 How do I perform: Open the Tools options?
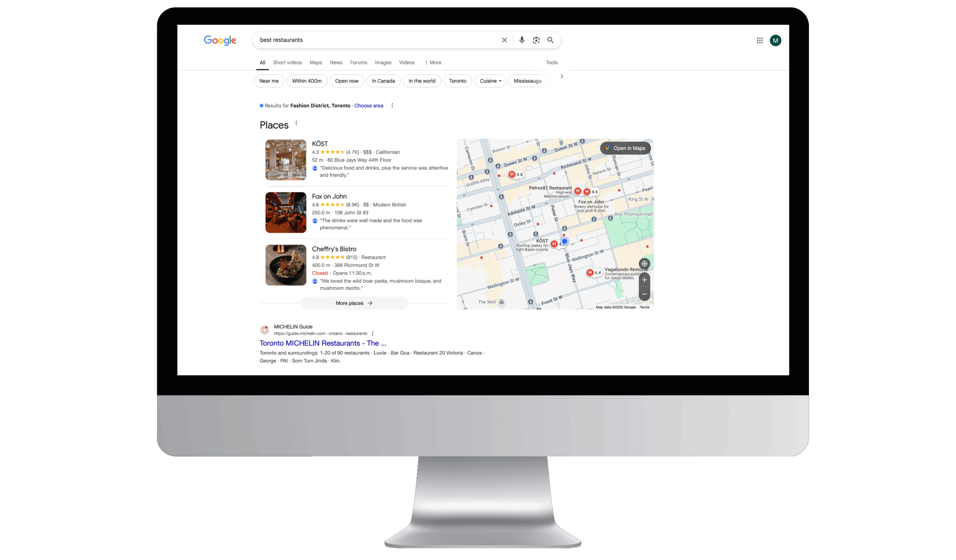551,63
